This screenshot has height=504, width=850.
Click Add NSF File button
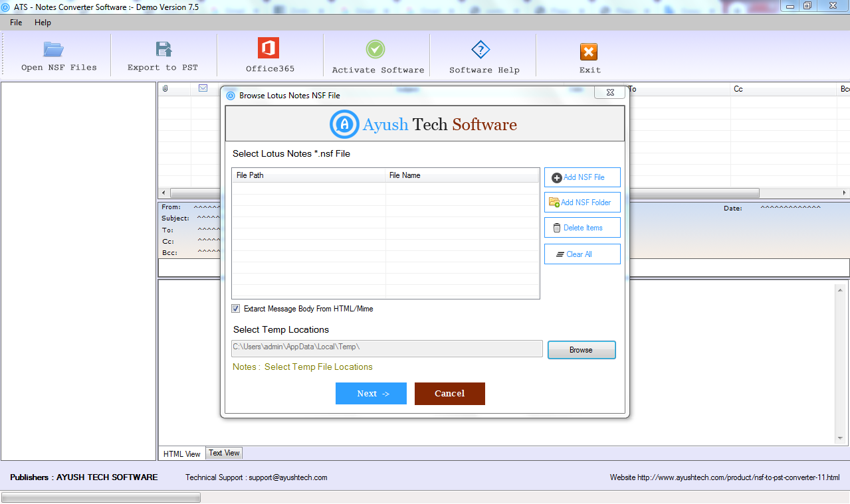[582, 177]
